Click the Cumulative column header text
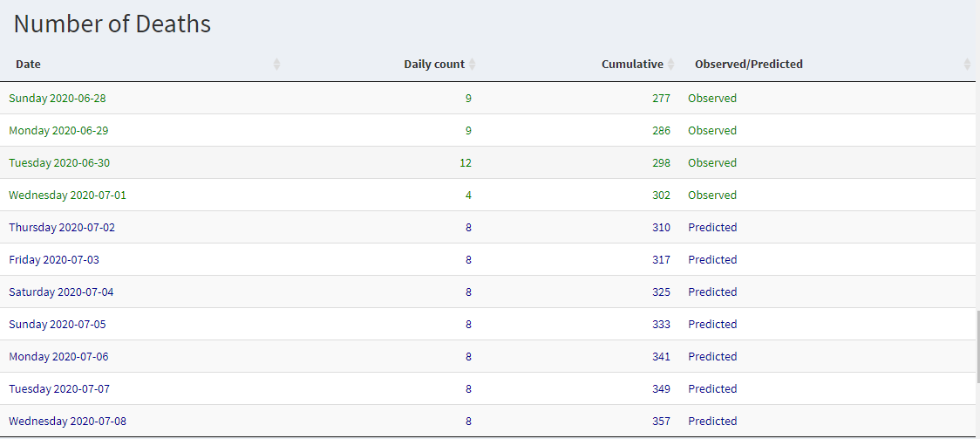The image size is (980, 439). (632, 64)
